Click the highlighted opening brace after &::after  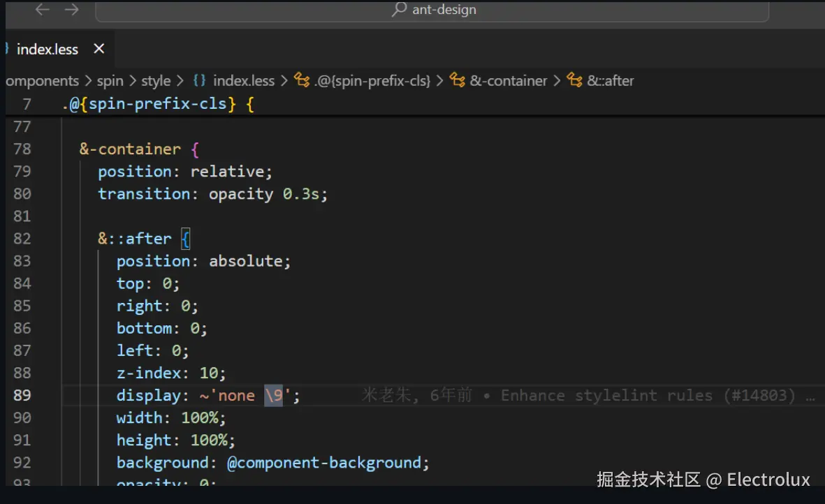click(185, 239)
